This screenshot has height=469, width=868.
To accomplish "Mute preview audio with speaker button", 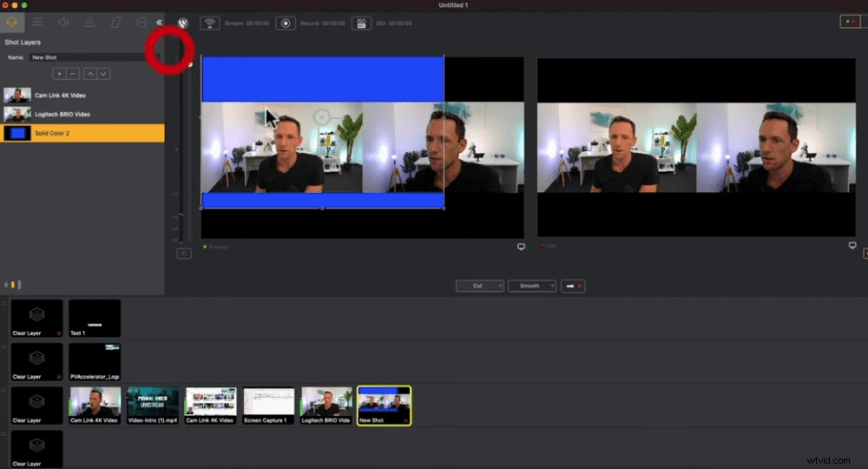I will pyautogui.click(x=184, y=254).
